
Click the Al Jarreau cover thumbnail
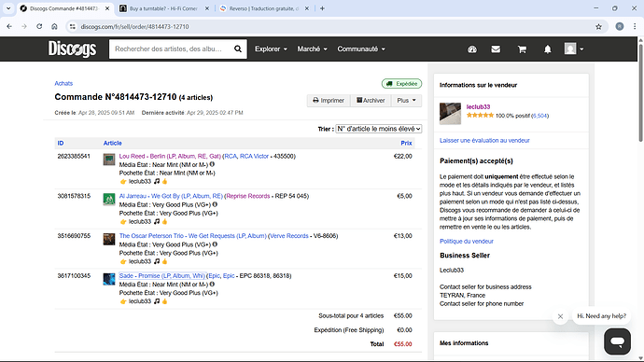[x=109, y=199]
